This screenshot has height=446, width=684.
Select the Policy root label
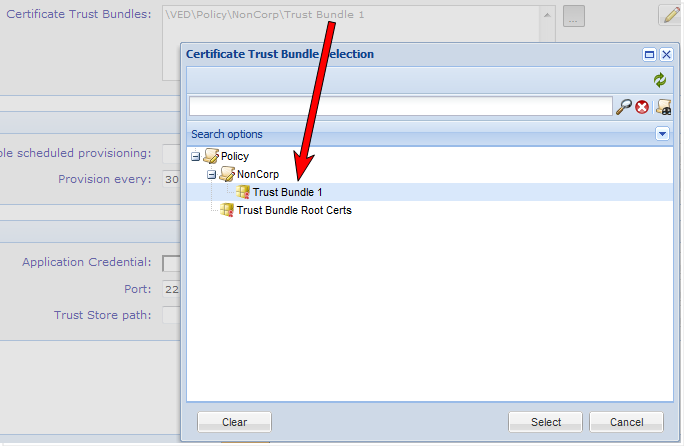tap(235, 156)
